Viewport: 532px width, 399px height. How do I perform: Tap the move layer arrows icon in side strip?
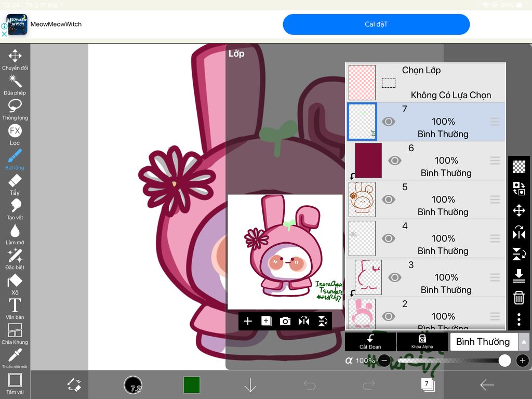click(x=519, y=210)
